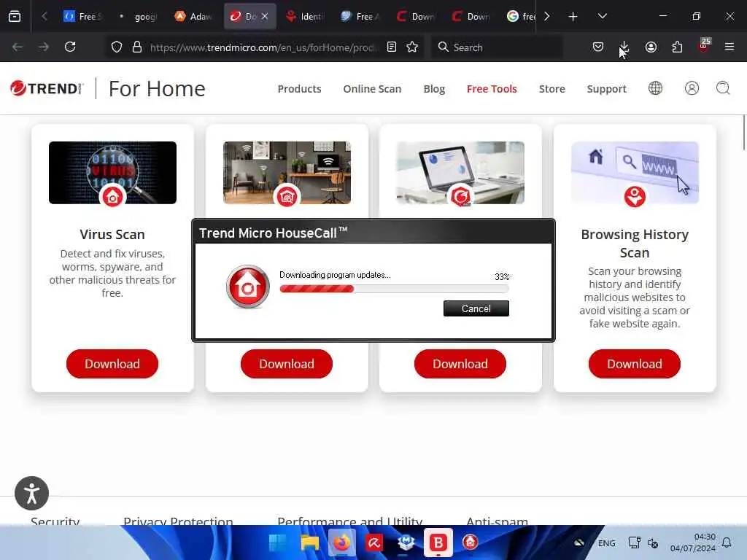Image resolution: width=747 pixels, height=560 pixels.
Task: Open Pocket save icon
Action: (x=598, y=47)
